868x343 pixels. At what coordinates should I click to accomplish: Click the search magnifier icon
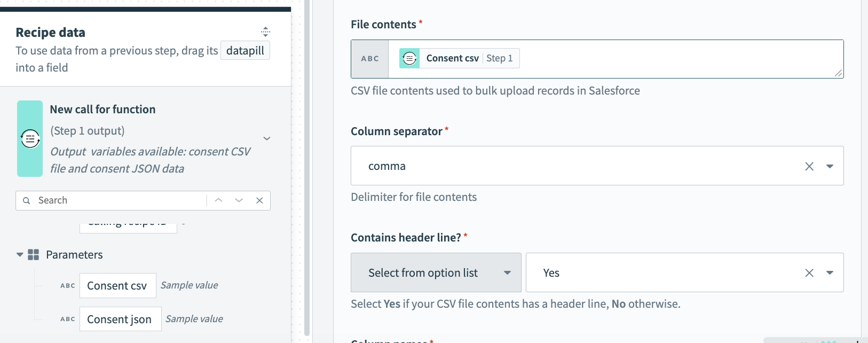point(27,201)
